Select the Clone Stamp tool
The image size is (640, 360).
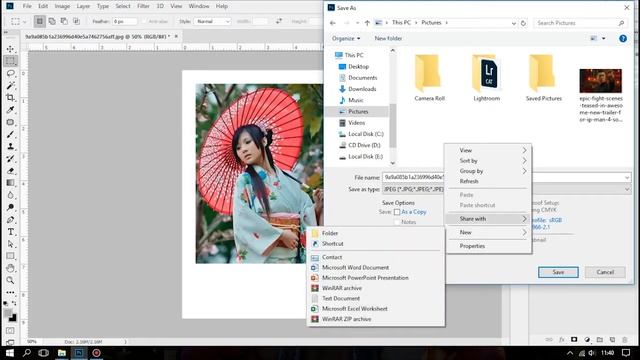[11, 147]
